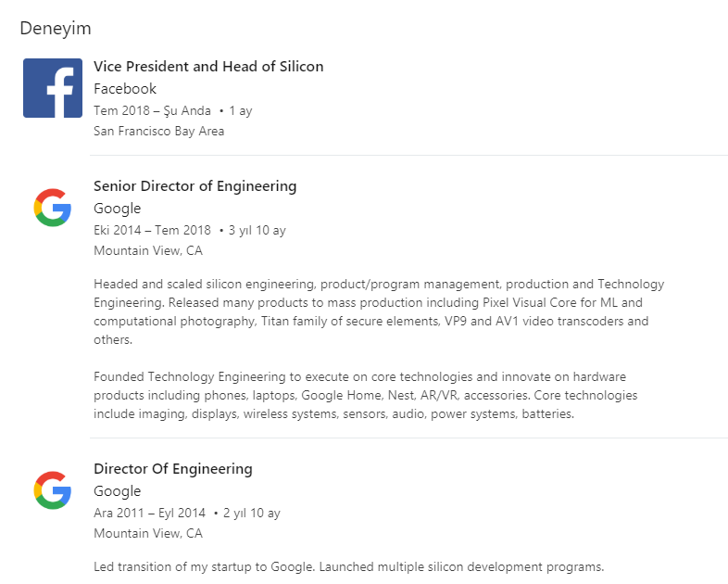Click the 3 yıl 10 ay duration text
Viewport: 728px width, 584px height.
pyautogui.click(x=257, y=231)
